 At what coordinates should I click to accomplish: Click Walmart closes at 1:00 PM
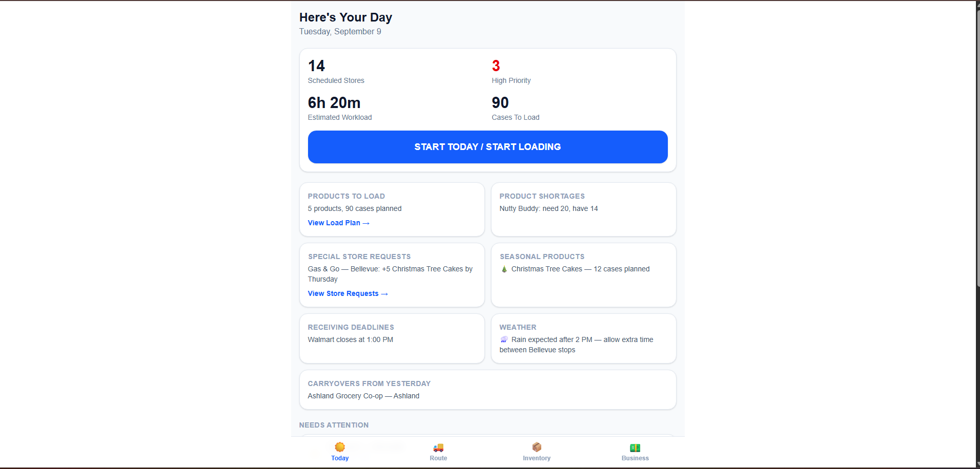(x=351, y=339)
